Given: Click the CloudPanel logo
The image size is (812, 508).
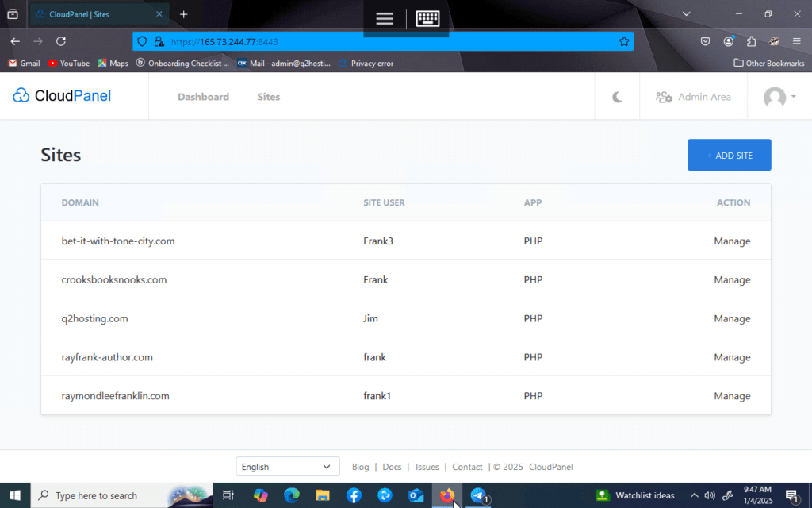Looking at the screenshot, I should [62, 96].
